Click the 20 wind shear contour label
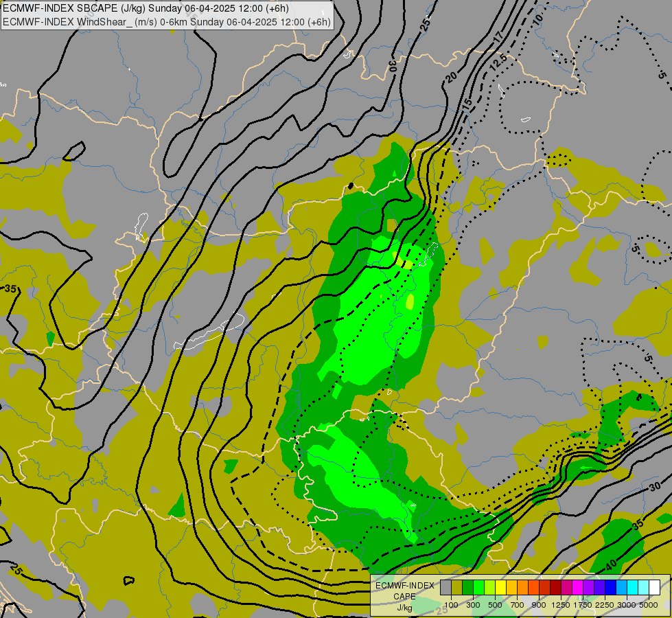This screenshot has height=618, width=672. [x=451, y=77]
